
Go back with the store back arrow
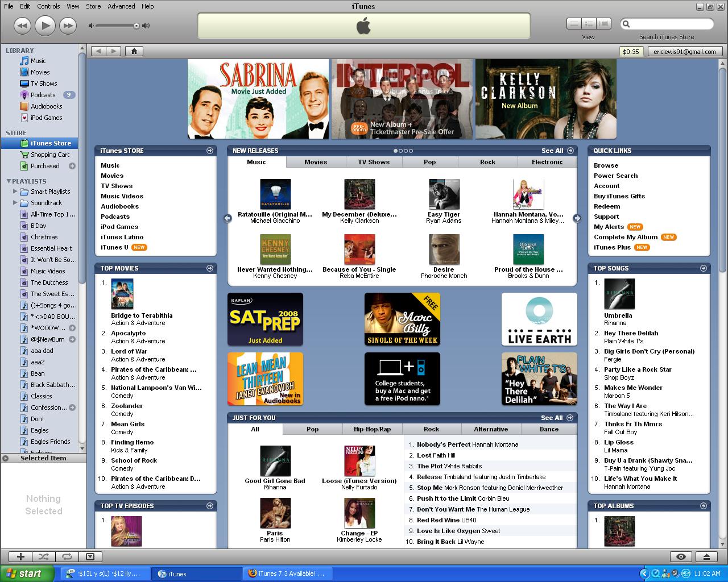pos(99,51)
